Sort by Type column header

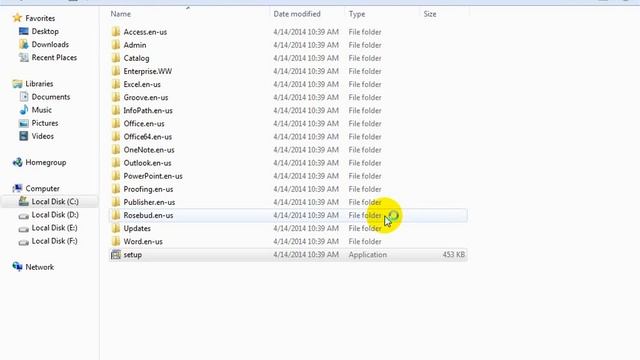(x=357, y=14)
